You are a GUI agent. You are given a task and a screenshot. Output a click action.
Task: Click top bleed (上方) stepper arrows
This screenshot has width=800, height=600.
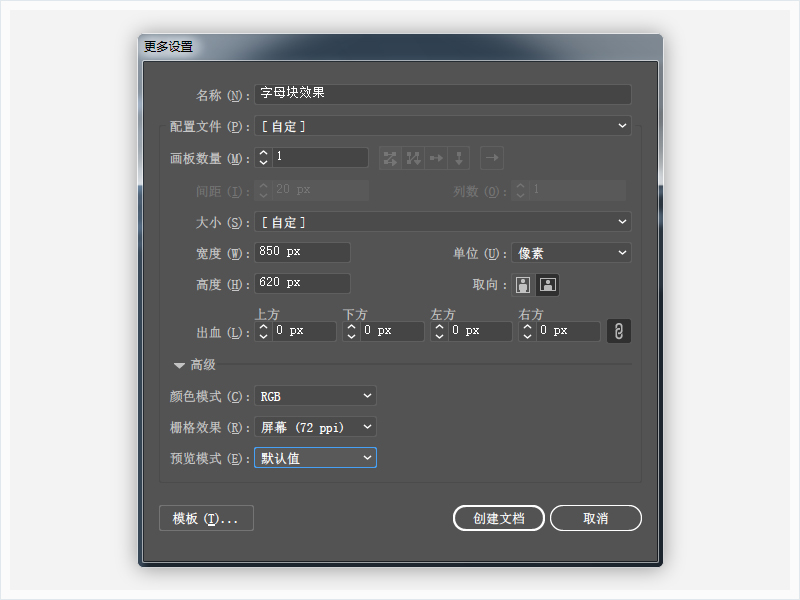tap(264, 331)
